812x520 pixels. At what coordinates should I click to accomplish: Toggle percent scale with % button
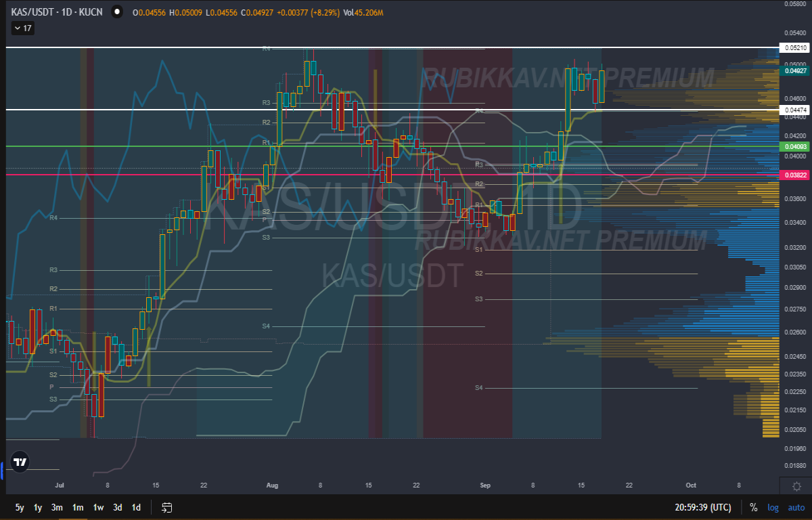(x=754, y=507)
